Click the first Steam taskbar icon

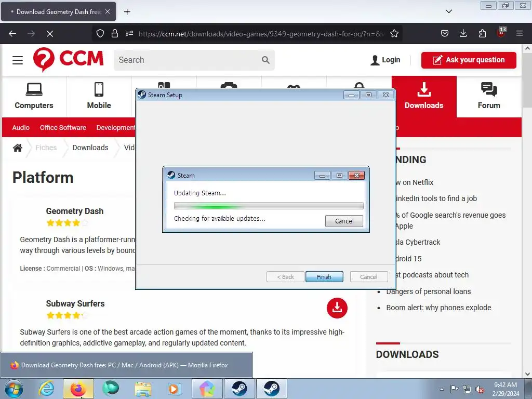pyautogui.click(x=239, y=389)
